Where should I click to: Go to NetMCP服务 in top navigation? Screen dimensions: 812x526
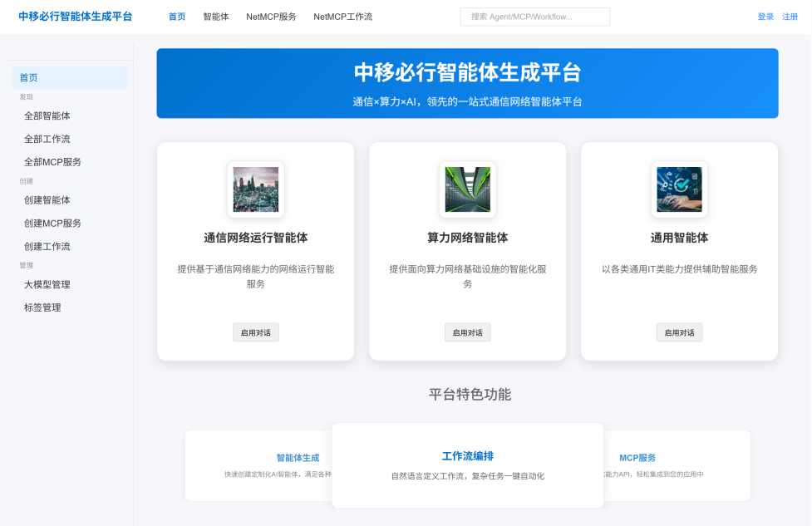(x=271, y=17)
